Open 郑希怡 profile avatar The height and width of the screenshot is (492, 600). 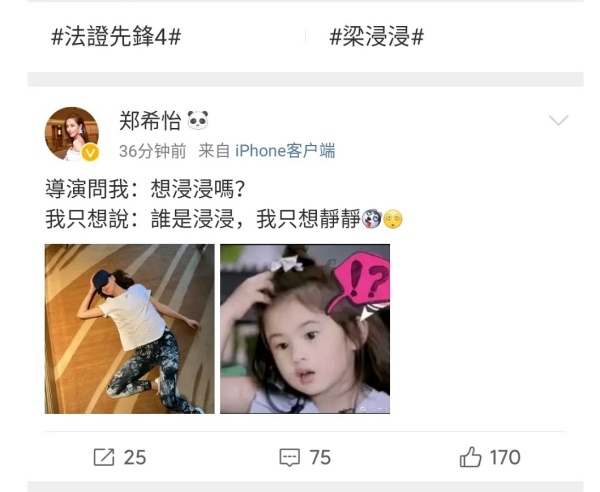click(72, 134)
